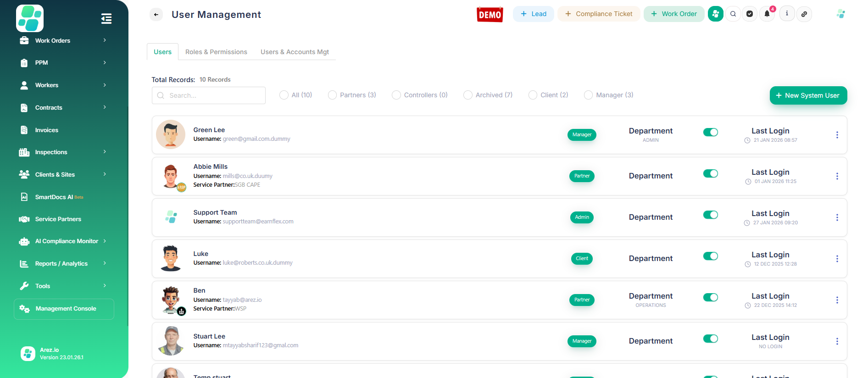This screenshot has width=868, height=378.
Task: Click the checkmark circle icon in header
Action: (x=750, y=14)
